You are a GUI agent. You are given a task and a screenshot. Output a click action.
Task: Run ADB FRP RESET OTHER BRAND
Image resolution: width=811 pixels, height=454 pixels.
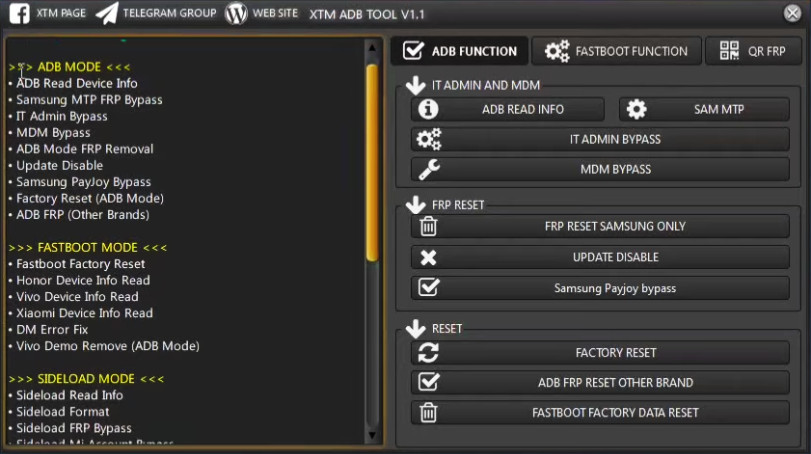pyautogui.click(x=600, y=383)
